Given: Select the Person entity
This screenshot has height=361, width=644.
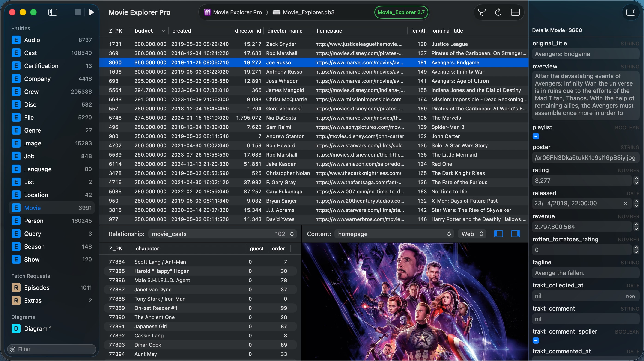Looking at the screenshot, I should (52, 221).
